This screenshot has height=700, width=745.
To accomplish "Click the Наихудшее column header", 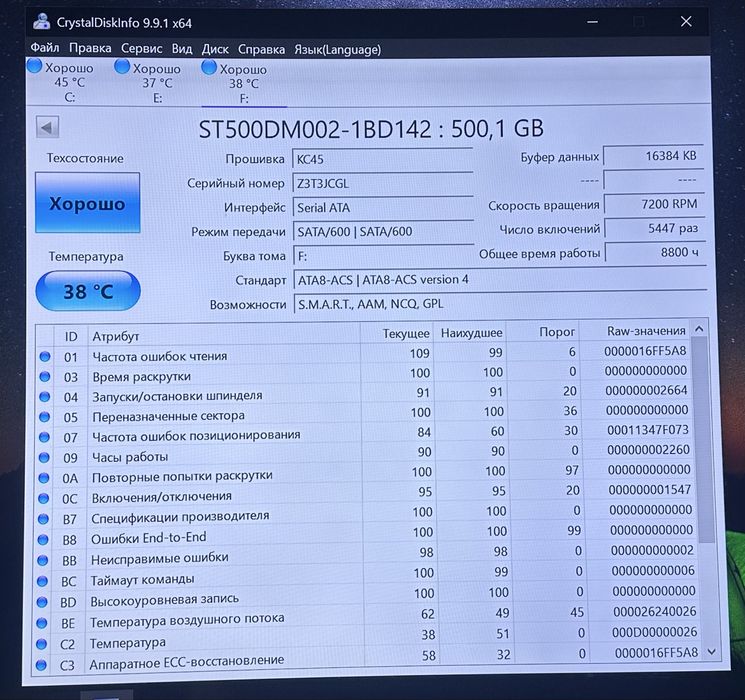I will point(470,333).
